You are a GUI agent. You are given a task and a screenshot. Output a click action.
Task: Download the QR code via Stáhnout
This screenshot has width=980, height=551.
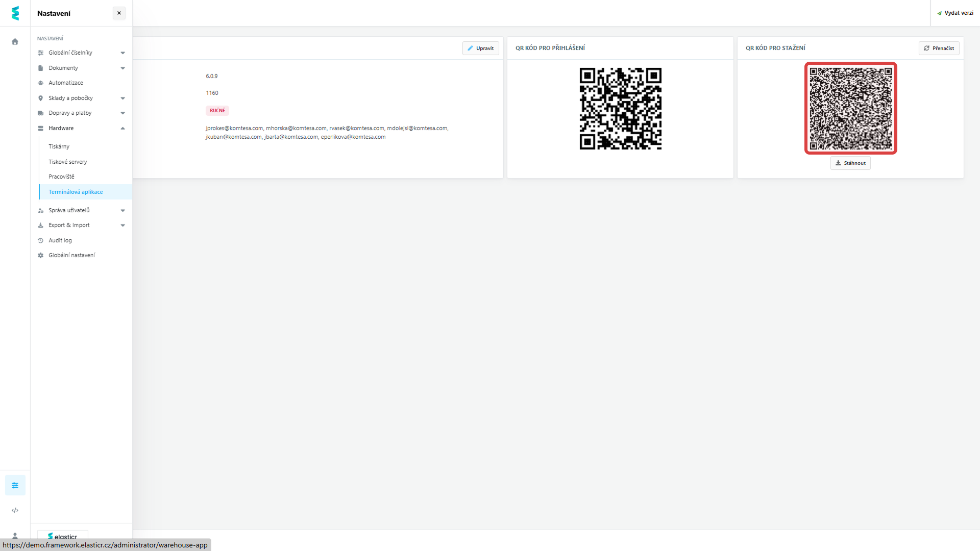(x=850, y=163)
